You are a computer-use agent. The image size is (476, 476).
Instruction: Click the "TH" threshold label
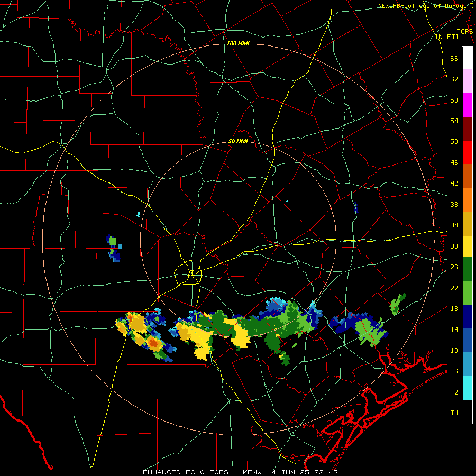pos(454,413)
